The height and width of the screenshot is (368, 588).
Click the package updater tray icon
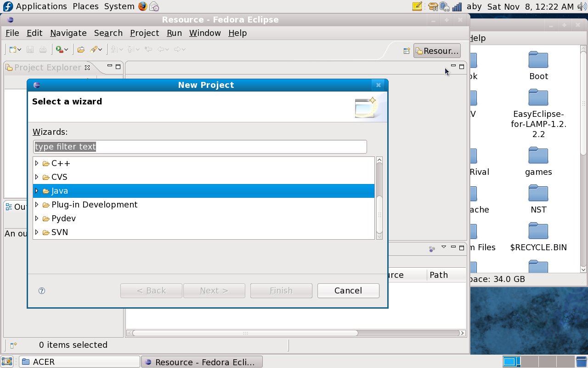[433, 6]
